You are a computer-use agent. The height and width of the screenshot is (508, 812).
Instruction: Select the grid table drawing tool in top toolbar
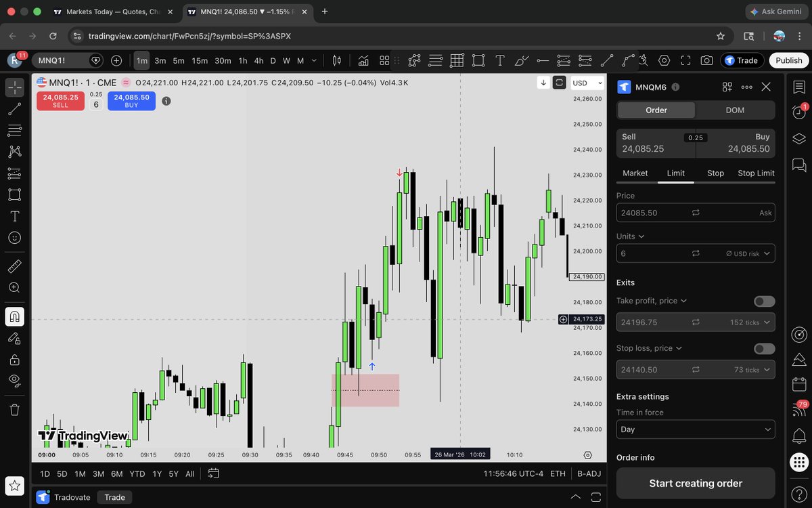tap(457, 60)
